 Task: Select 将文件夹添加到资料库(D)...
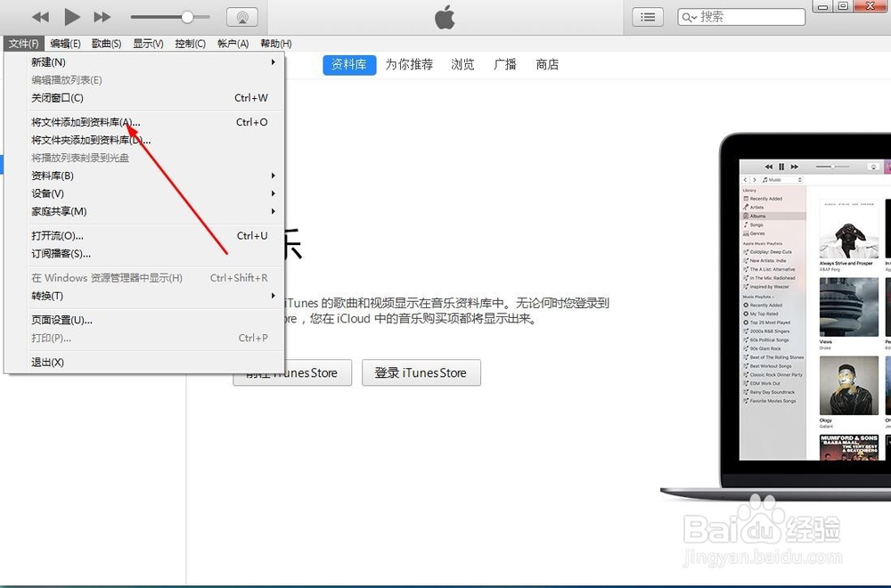144,140
